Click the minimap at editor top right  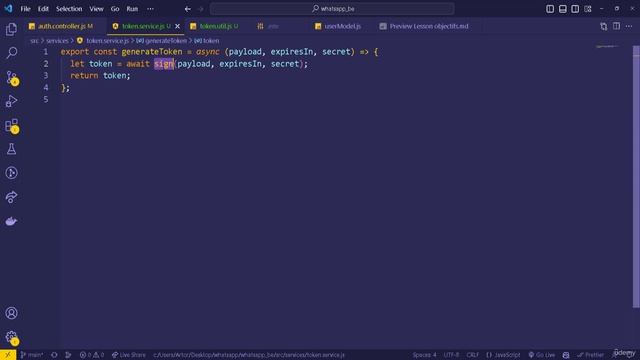607,47
